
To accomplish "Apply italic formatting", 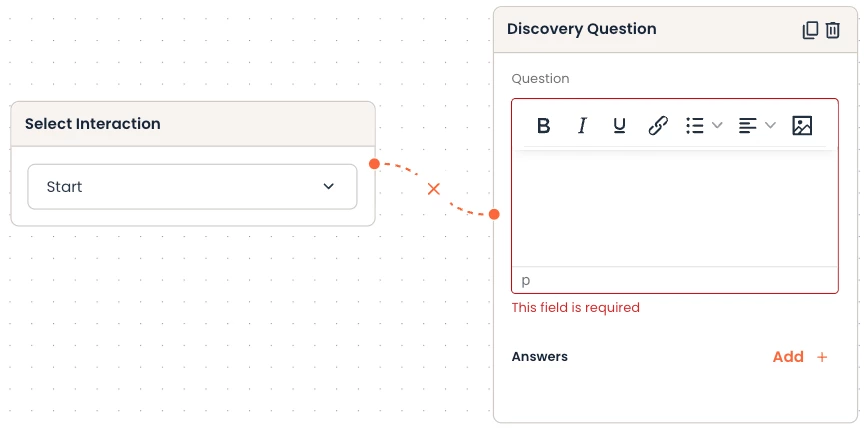I will click(582, 125).
